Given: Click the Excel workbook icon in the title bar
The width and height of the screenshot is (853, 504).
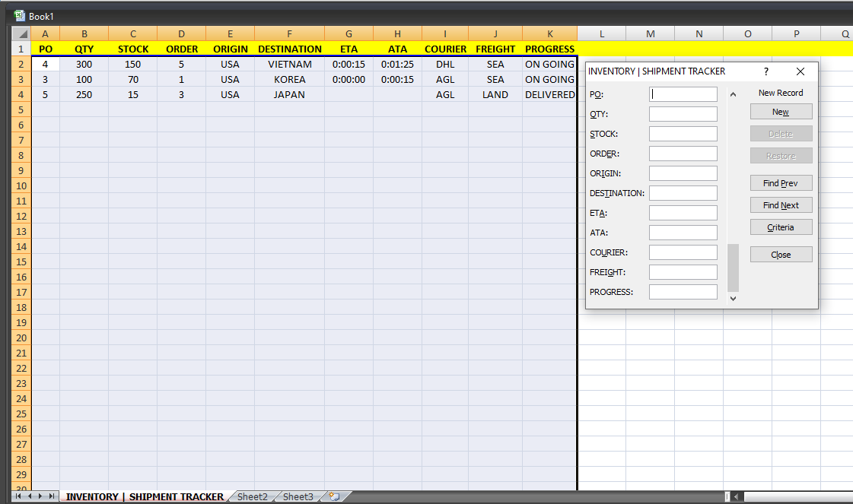Looking at the screenshot, I should 20,15.
